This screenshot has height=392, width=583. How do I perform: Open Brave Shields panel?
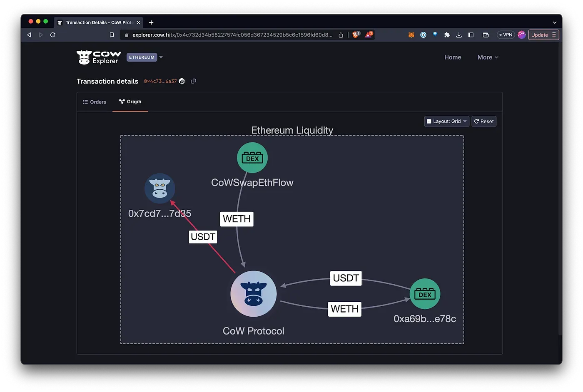point(356,35)
